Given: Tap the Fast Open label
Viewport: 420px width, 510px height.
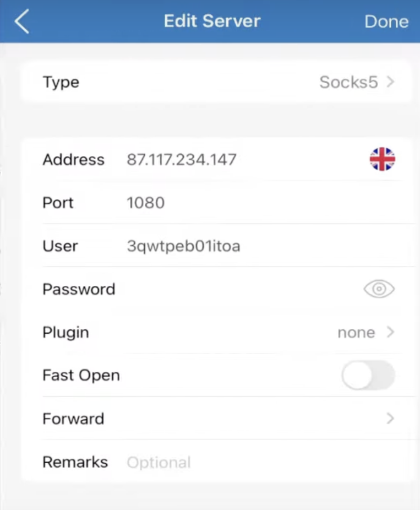Looking at the screenshot, I should [x=81, y=376].
